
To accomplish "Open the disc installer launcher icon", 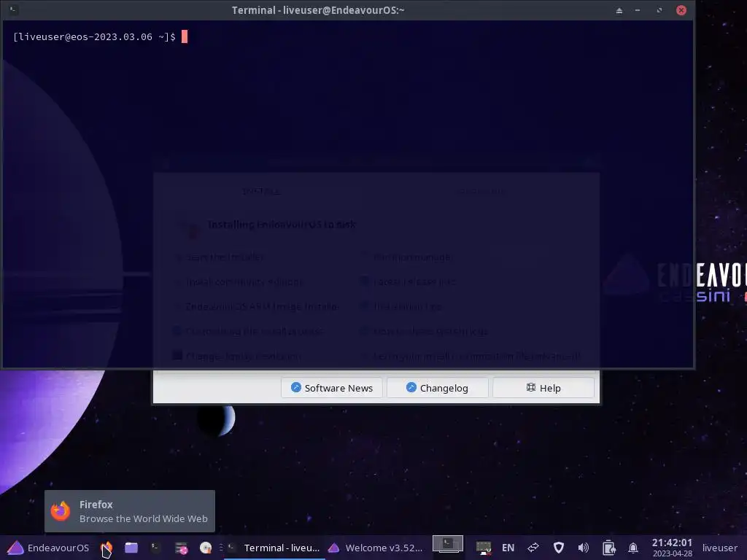I will (x=206, y=548).
